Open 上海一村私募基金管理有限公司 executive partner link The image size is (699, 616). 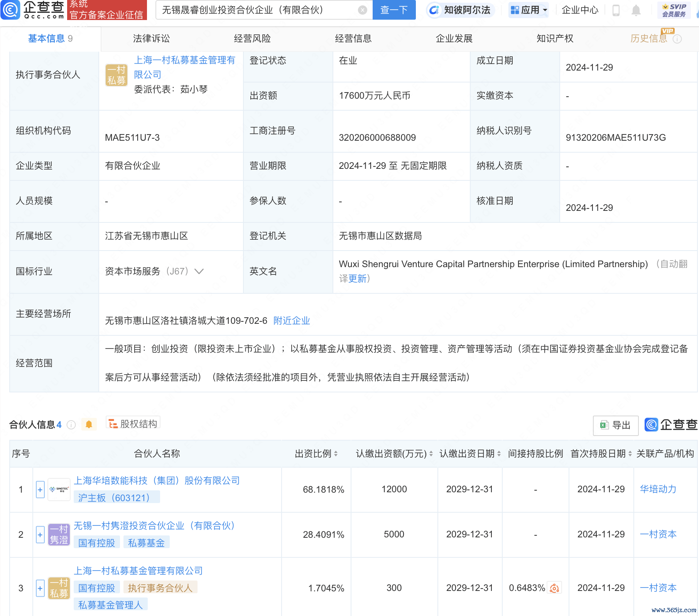(x=184, y=67)
